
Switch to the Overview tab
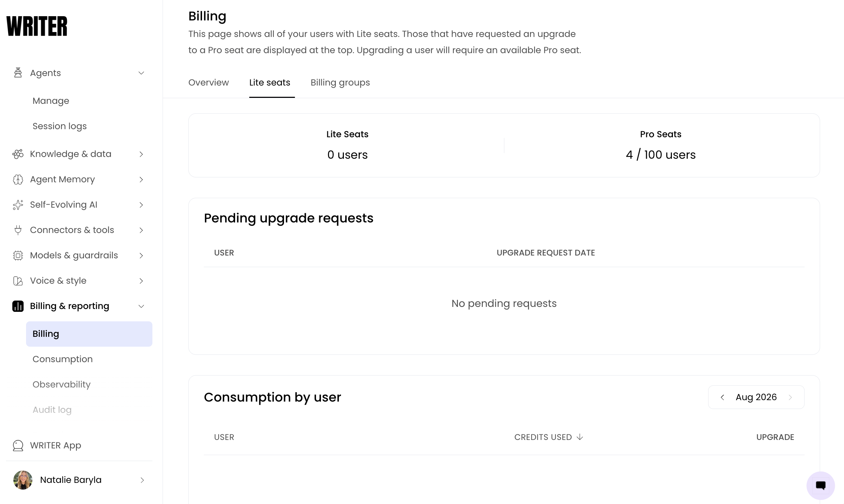pyautogui.click(x=209, y=82)
